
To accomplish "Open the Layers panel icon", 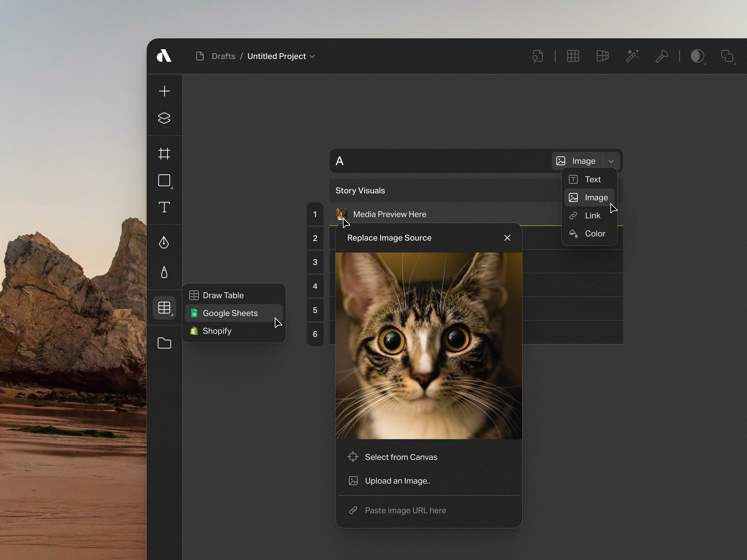I will tap(165, 118).
